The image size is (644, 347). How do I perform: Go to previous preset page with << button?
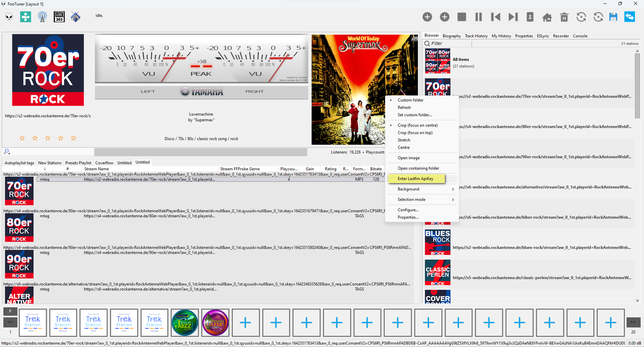[x=10, y=322]
